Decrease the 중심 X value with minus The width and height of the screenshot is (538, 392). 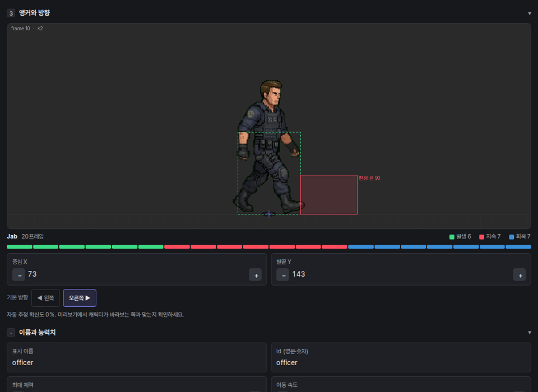[18, 275]
